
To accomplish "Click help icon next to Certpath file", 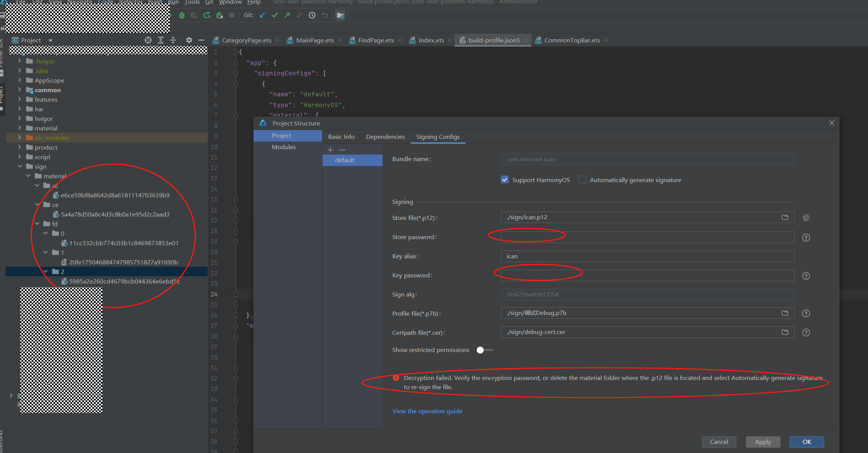I will [806, 333].
